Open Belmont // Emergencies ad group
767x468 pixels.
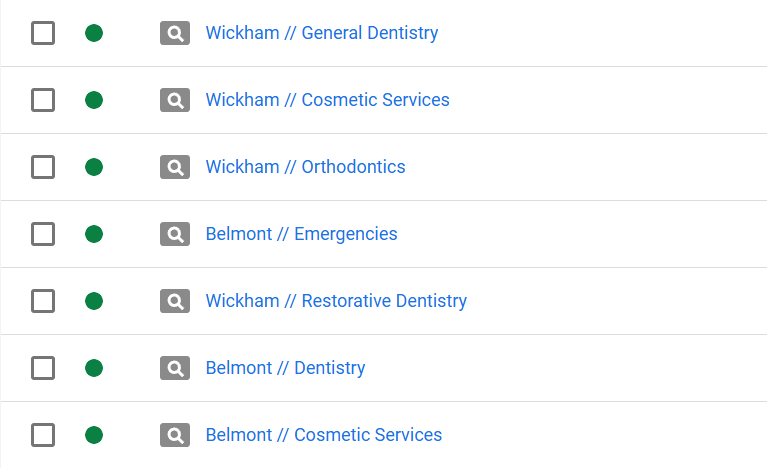(301, 234)
